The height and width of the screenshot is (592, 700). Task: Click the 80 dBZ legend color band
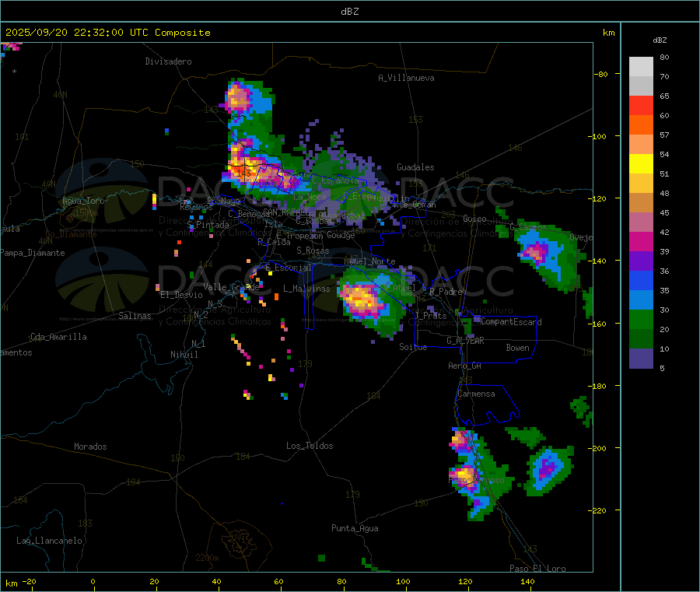tap(641, 67)
